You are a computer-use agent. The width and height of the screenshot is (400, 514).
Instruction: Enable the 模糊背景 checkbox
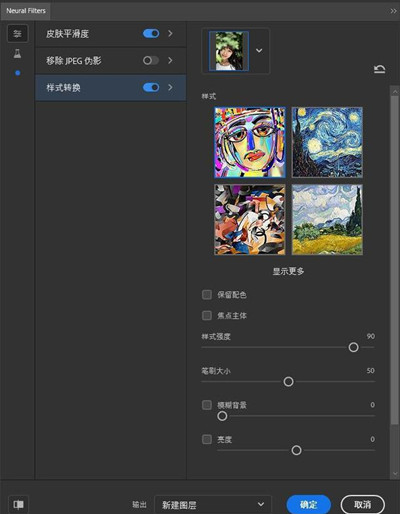click(x=207, y=405)
